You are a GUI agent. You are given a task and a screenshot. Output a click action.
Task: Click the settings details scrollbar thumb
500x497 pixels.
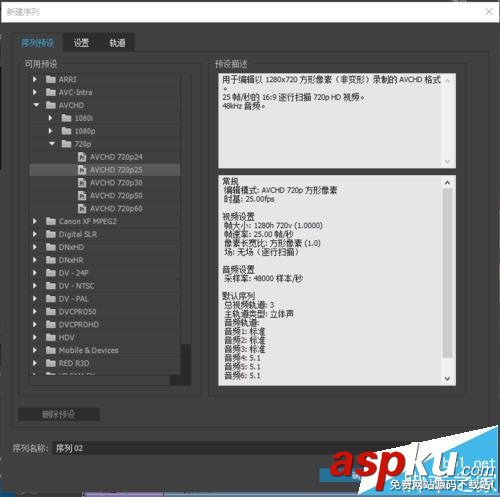click(447, 273)
